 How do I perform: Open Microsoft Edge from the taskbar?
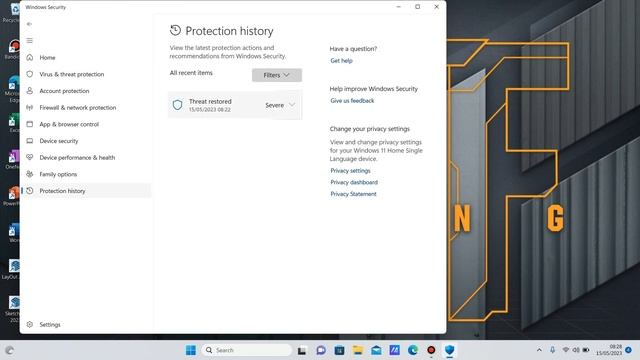(413, 350)
